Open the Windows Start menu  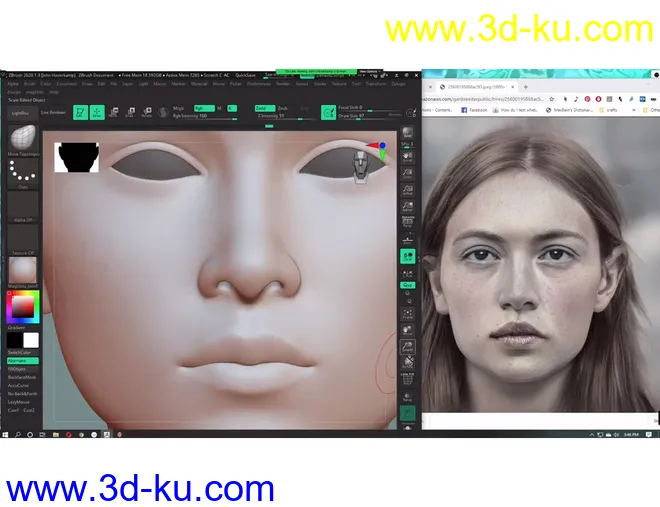(x=5, y=434)
